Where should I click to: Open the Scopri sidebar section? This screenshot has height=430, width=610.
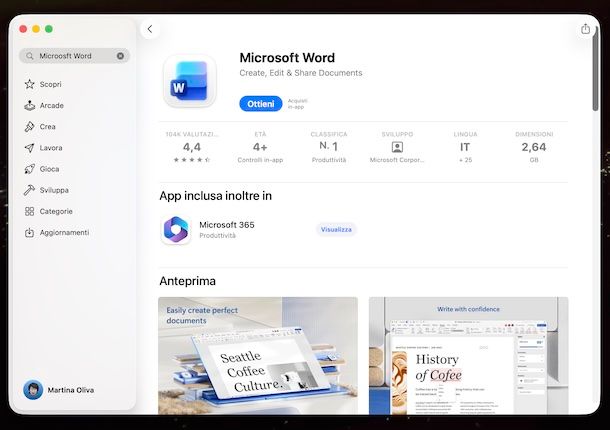click(x=51, y=84)
